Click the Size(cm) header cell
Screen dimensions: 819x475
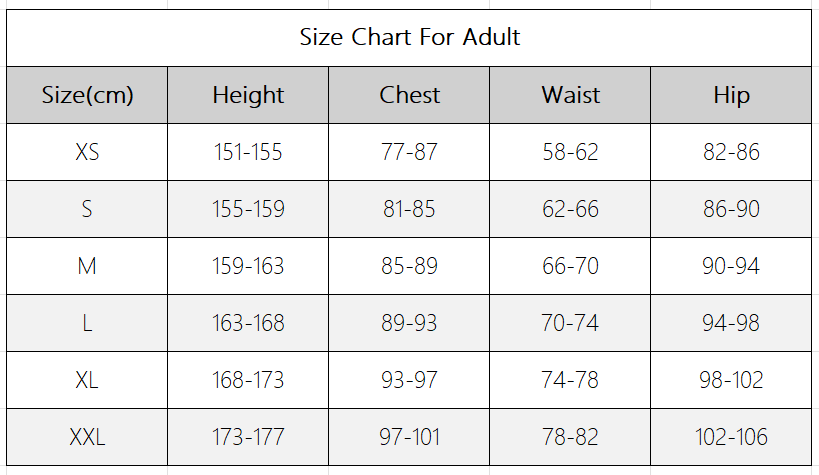pos(87,95)
